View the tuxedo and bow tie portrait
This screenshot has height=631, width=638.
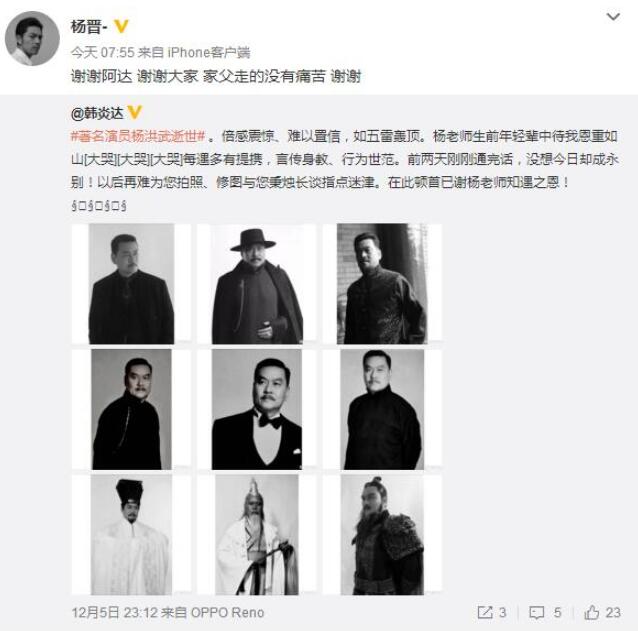(x=257, y=409)
